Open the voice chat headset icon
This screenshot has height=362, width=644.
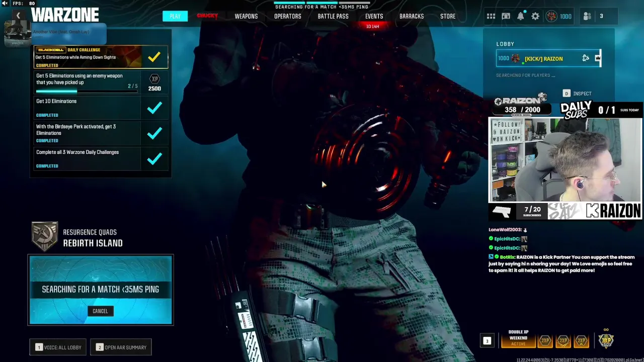[x=506, y=16]
